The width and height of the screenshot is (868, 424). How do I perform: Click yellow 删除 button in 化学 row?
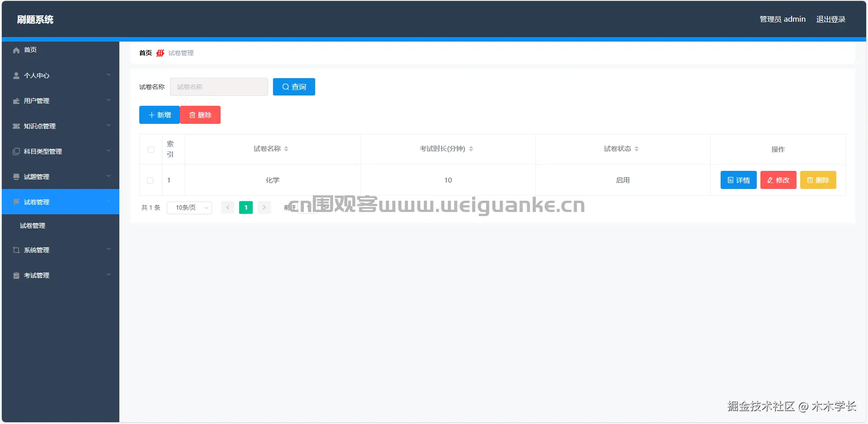[818, 180]
